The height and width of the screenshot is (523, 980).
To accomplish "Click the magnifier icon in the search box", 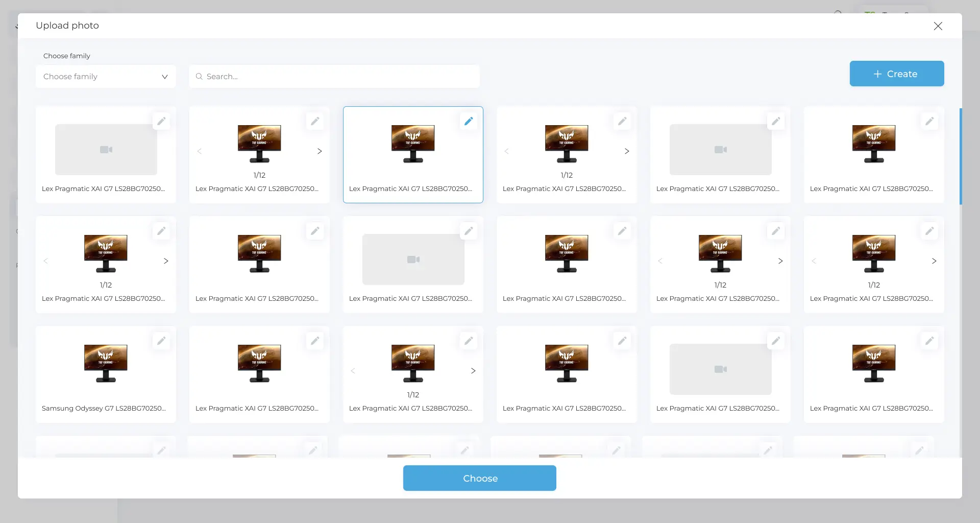I will tap(199, 77).
